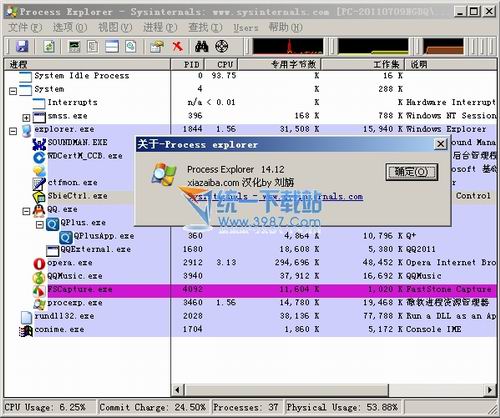Screen dimensions: 500x418
Task: Open the 查找(I) menu
Action: click(205, 27)
